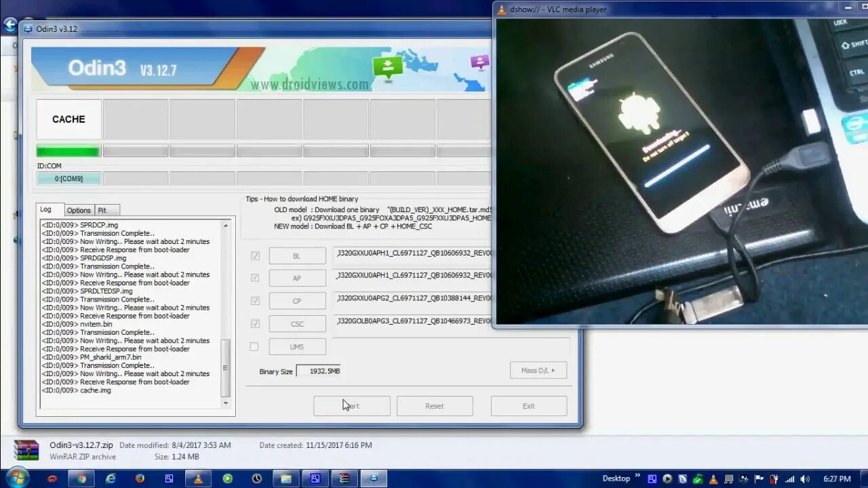Toggle the AP checkbox
Image resolution: width=868 pixels, height=488 pixels.
click(x=255, y=278)
